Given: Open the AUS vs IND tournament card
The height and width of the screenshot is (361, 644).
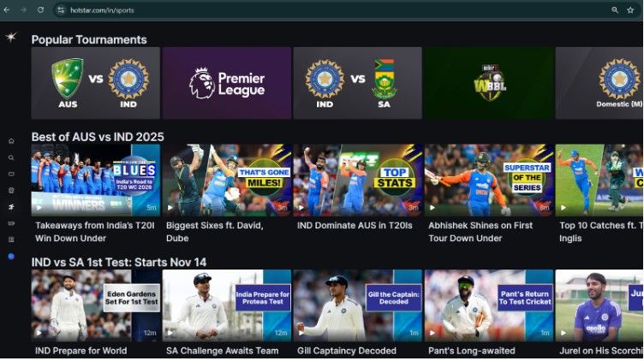Looking at the screenshot, I should click(x=96, y=83).
